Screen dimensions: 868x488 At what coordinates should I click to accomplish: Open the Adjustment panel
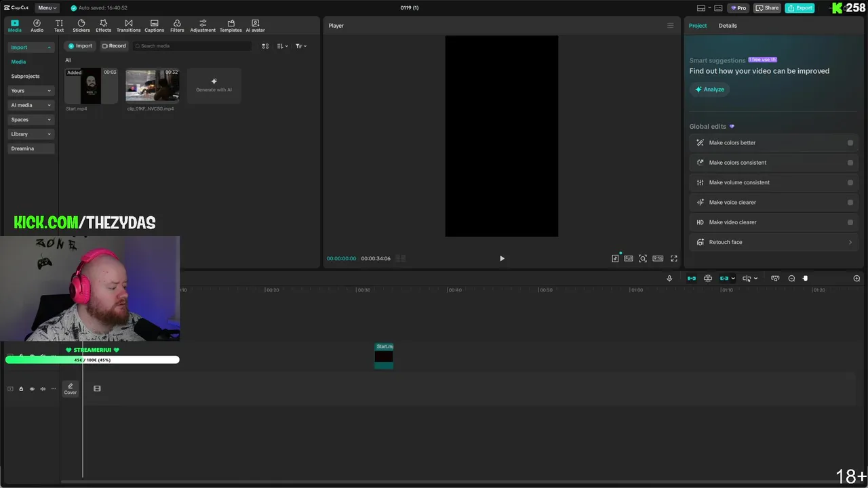[203, 26]
